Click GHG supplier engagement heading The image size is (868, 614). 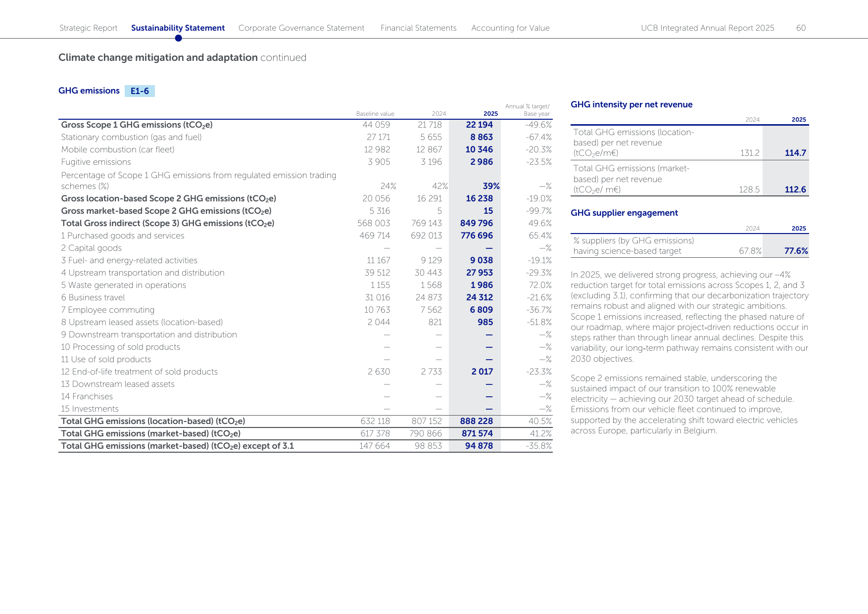pos(624,213)
